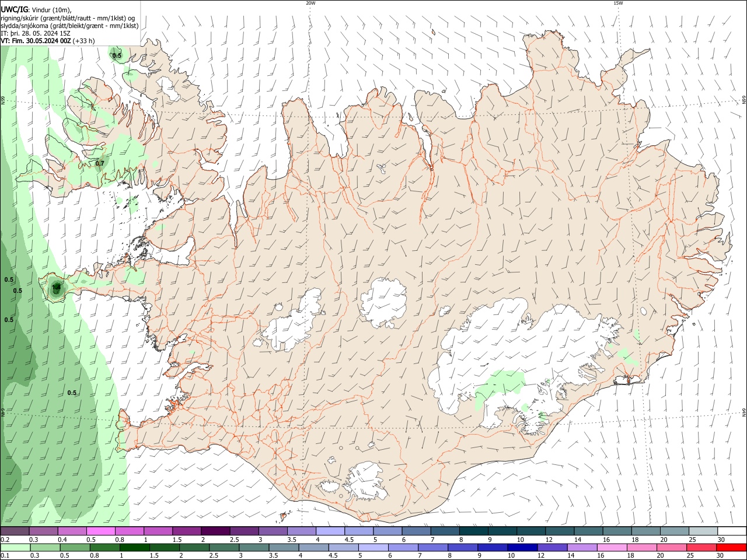Select the "rigning/skúrir (grænt/blátt/rautt - mm/1klst) og" line
This screenshot has width=747, height=560.
(68, 18)
